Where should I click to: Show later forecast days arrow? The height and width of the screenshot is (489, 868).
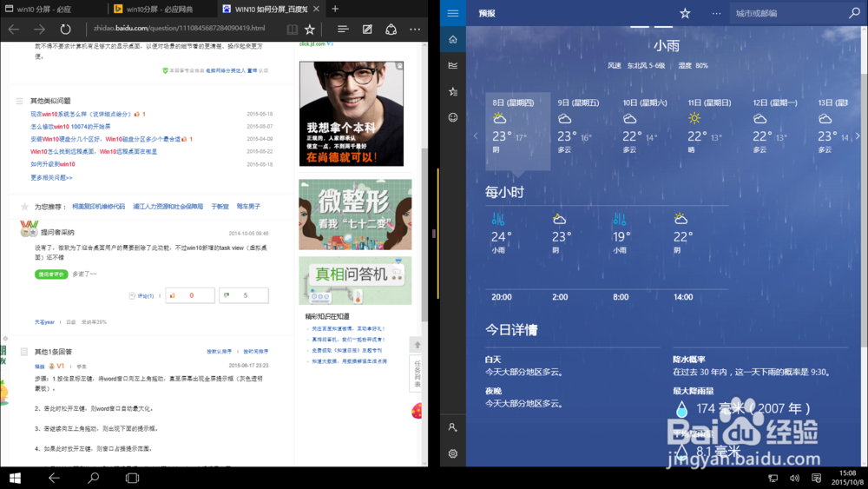point(858,135)
